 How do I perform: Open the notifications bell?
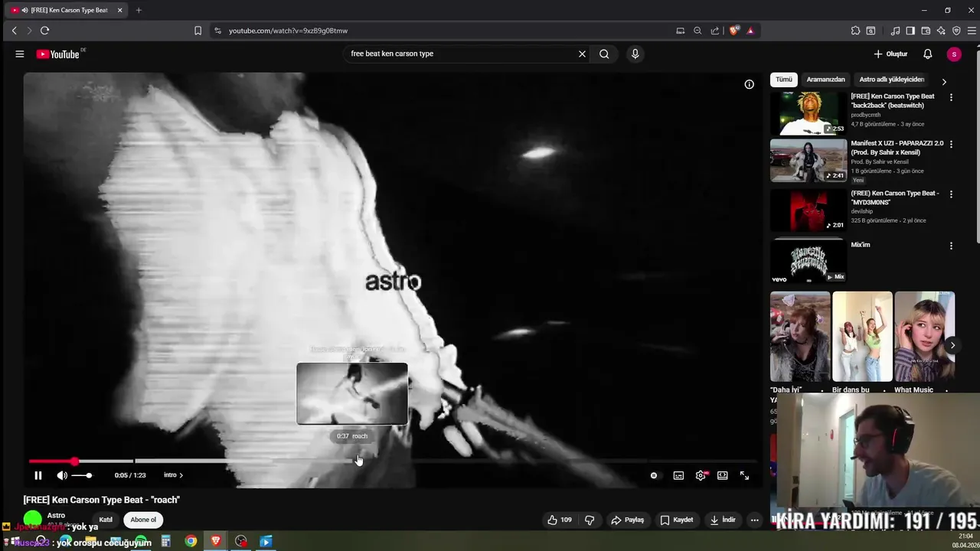pyautogui.click(x=927, y=54)
